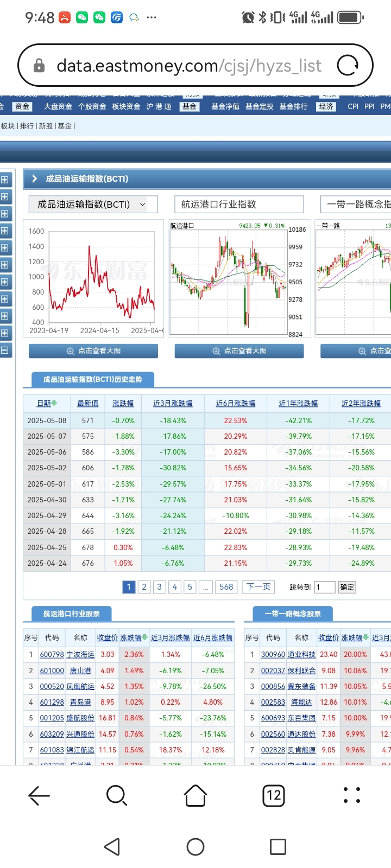Open the CPI menu item

pos(353,106)
